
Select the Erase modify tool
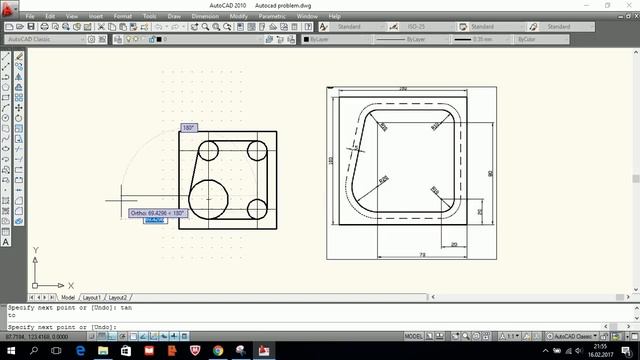pyautogui.click(x=19, y=56)
